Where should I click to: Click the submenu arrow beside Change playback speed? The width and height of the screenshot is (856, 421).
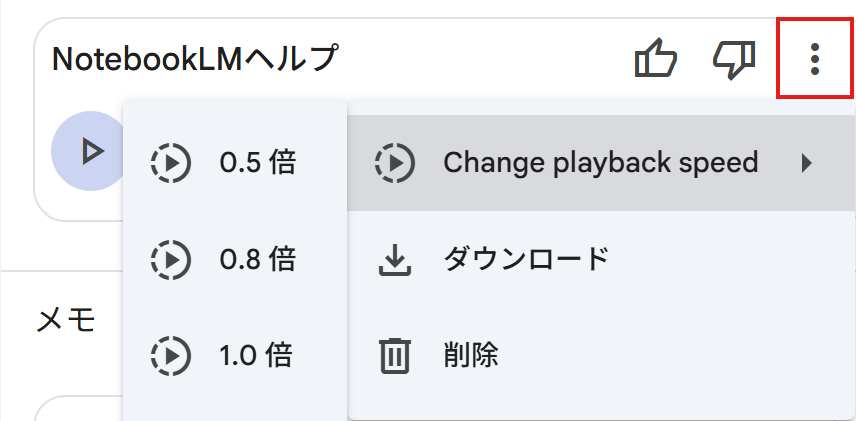click(x=806, y=163)
